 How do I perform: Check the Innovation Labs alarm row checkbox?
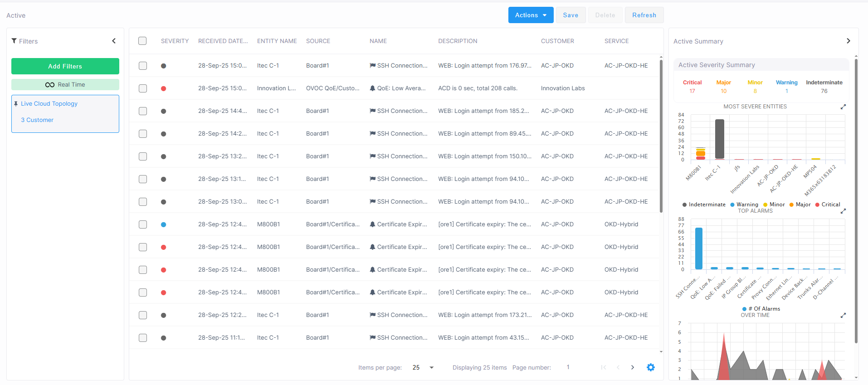coord(143,88)
